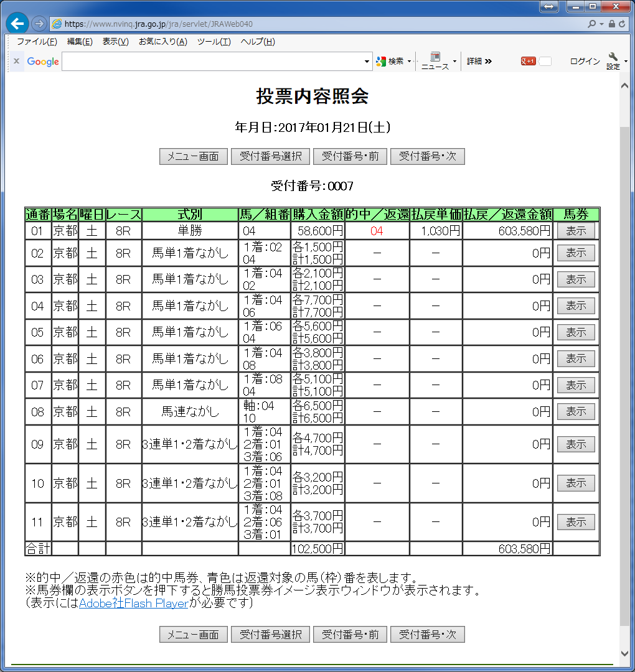Viewport: 635px width, 672px height.
Task: Click 表示 button for row 10
Action: pyautogui.click(x=576, y=483)
